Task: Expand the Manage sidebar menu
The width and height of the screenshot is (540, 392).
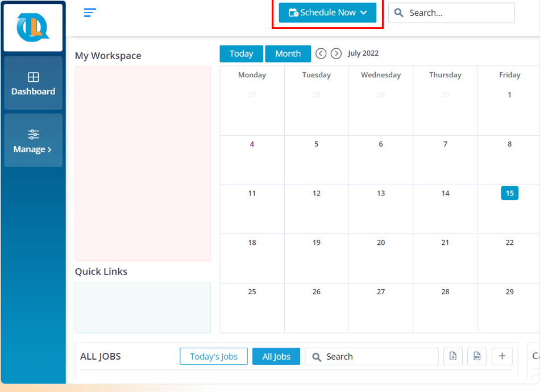Action: pyautogui.click(x=33, y=141)
